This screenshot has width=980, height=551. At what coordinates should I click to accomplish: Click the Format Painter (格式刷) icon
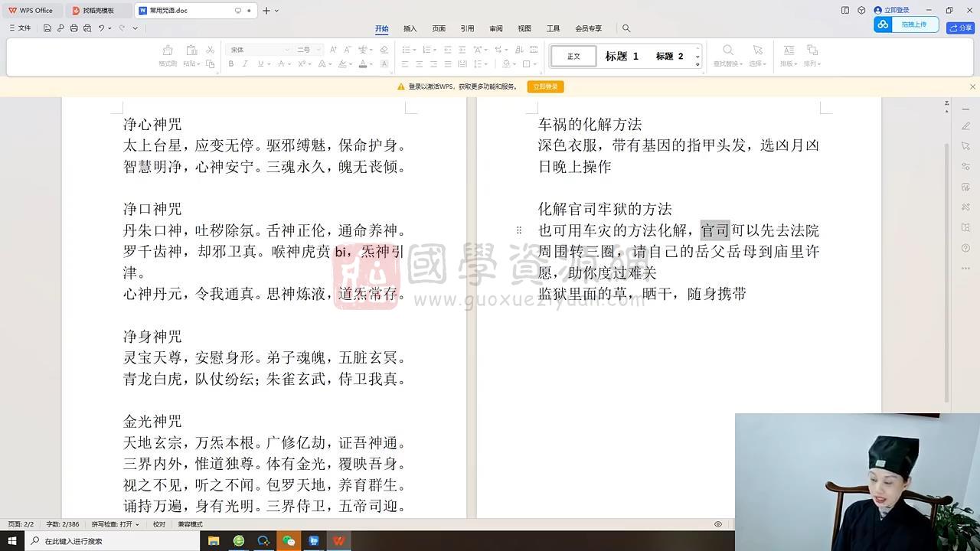tap(167, 50)
